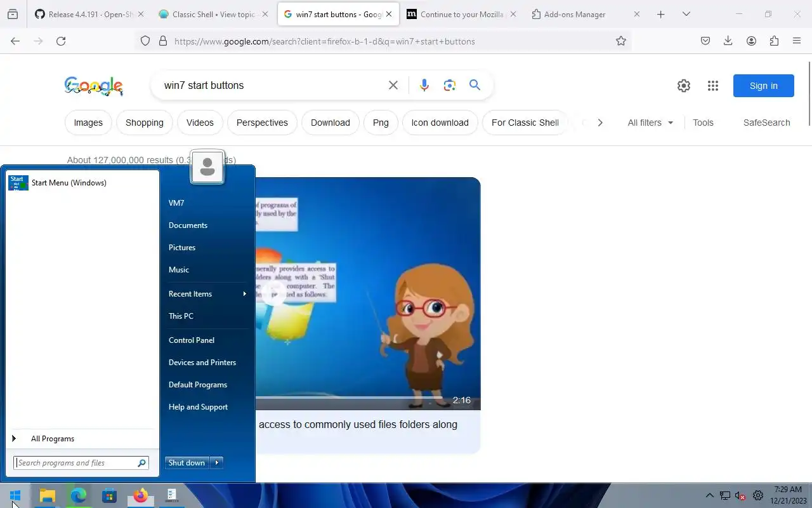Open Firefox account icon

tap(751, 41)
